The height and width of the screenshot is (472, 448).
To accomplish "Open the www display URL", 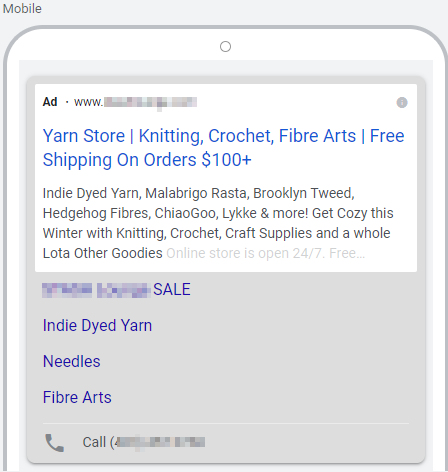I will click(x=135, y=102).
